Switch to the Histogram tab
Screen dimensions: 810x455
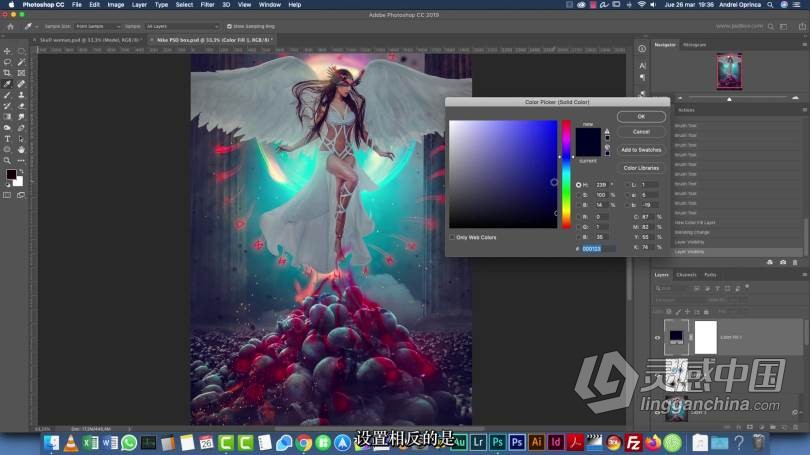coord(694,45)
